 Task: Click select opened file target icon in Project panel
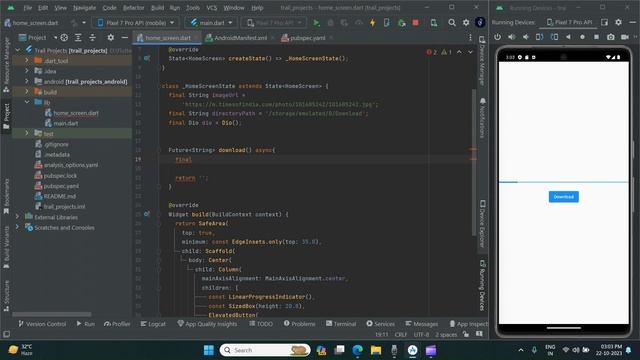coord(64,38)
